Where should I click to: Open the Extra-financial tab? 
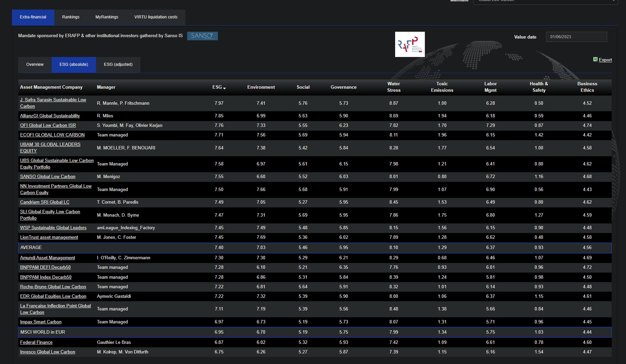[x=33, y=17]
